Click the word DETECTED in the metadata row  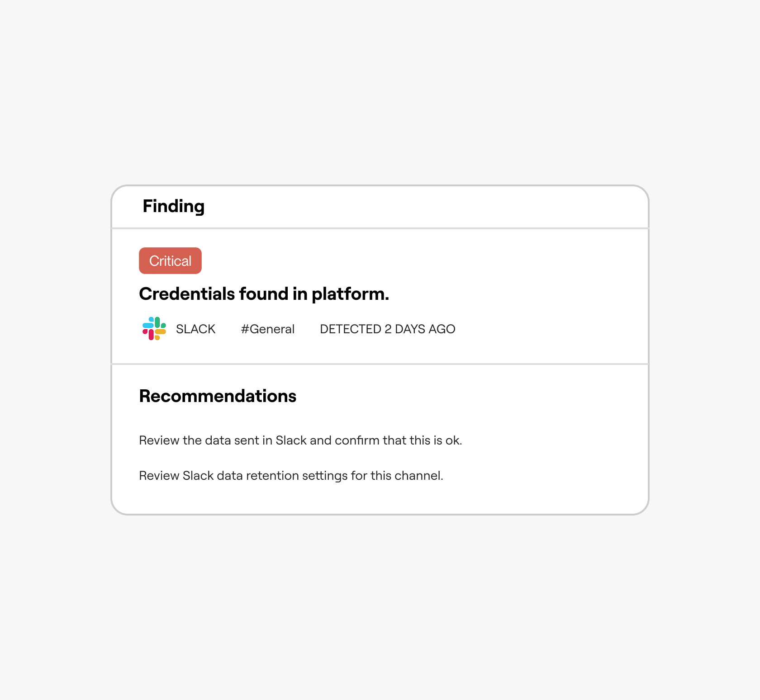[351, 329]
